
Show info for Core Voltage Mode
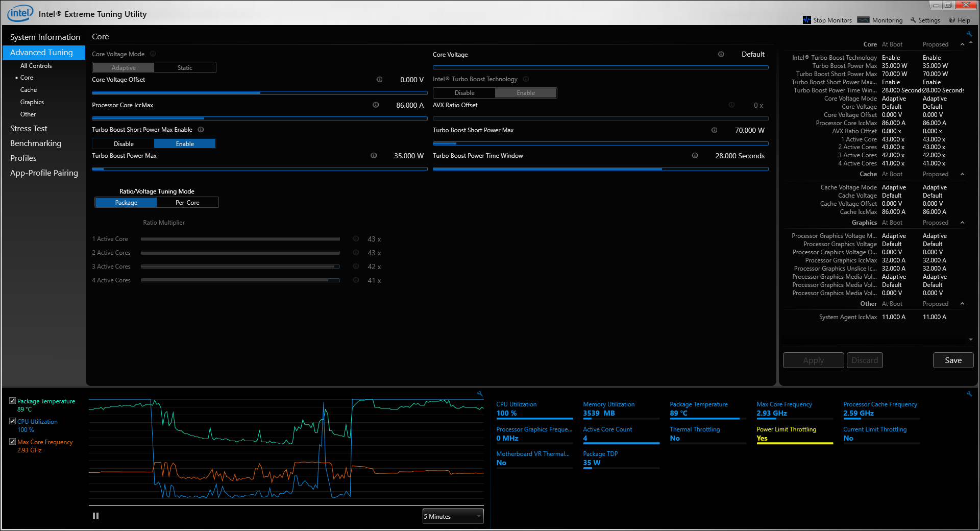[x=153, y=54]
